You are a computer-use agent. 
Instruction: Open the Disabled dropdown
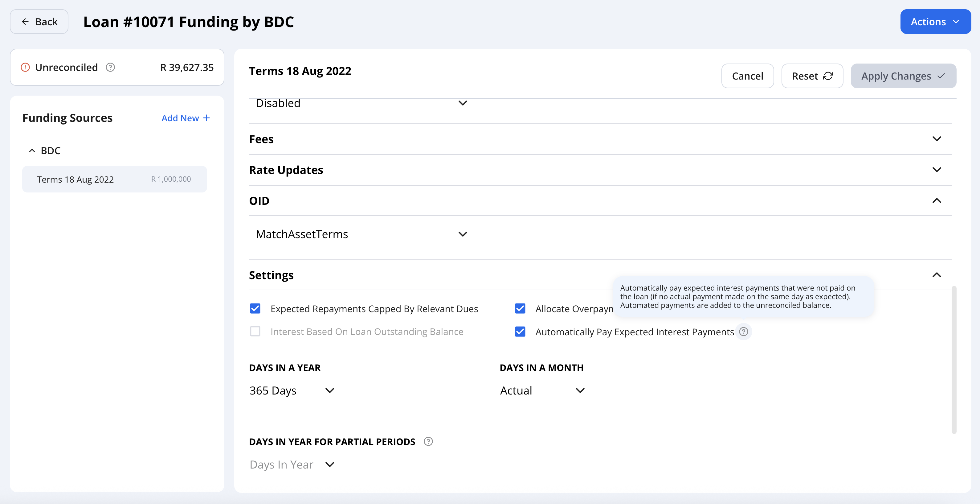click(361, 103)
